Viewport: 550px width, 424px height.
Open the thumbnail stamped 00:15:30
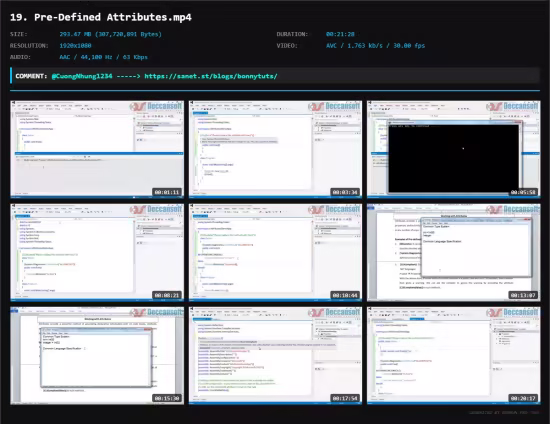tap(97, 355)
